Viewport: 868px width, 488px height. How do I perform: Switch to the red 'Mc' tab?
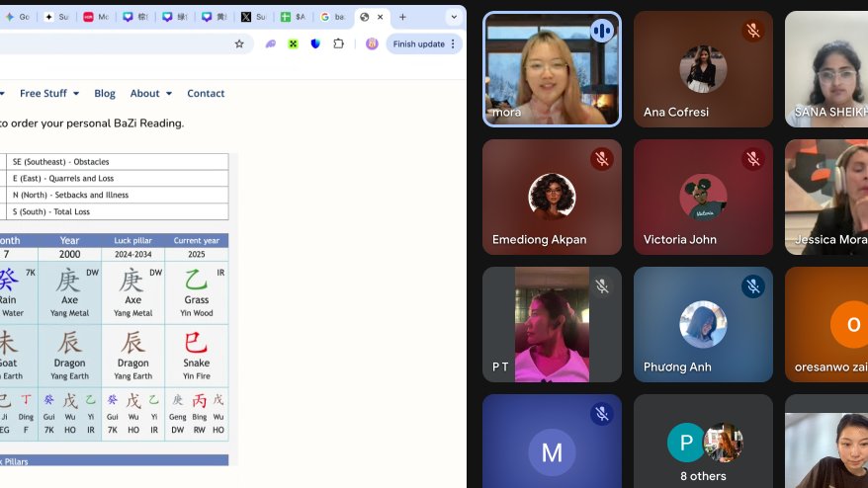point(96,17)
